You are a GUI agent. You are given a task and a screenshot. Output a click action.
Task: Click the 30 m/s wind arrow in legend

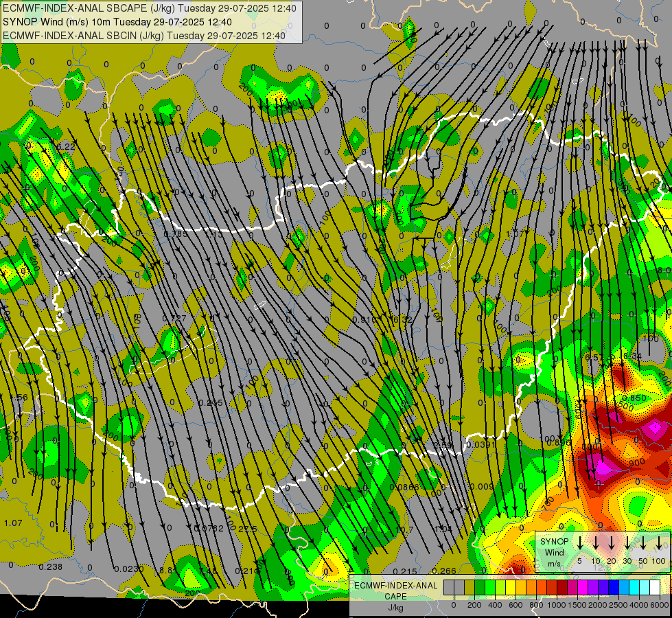point(627,543)
